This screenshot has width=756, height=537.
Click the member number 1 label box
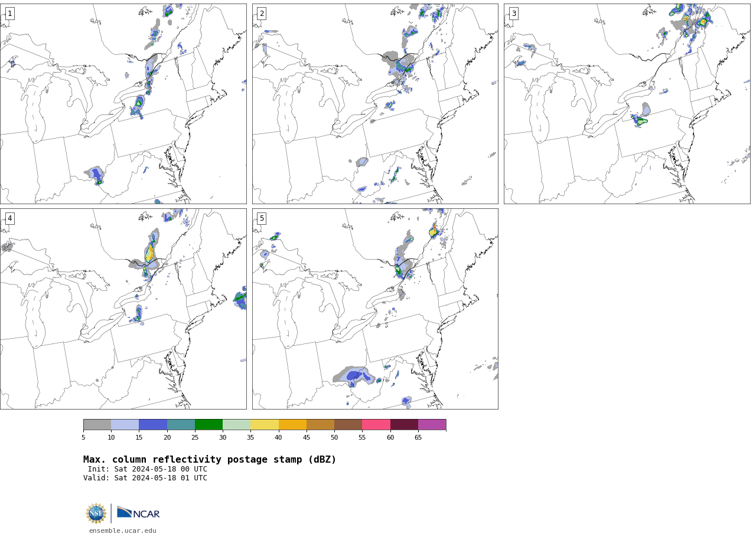9,14
